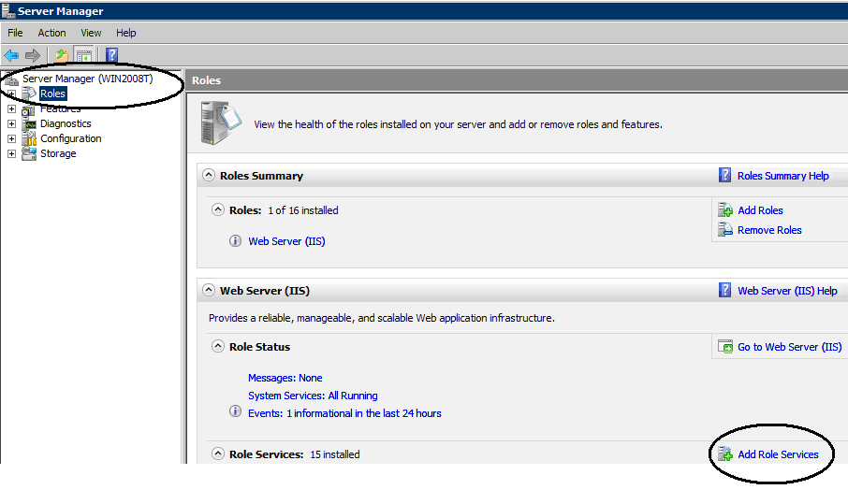Screen dimensions: 848x504
Task: Expand the Configuration tree node
Action: tap(11, 138)
